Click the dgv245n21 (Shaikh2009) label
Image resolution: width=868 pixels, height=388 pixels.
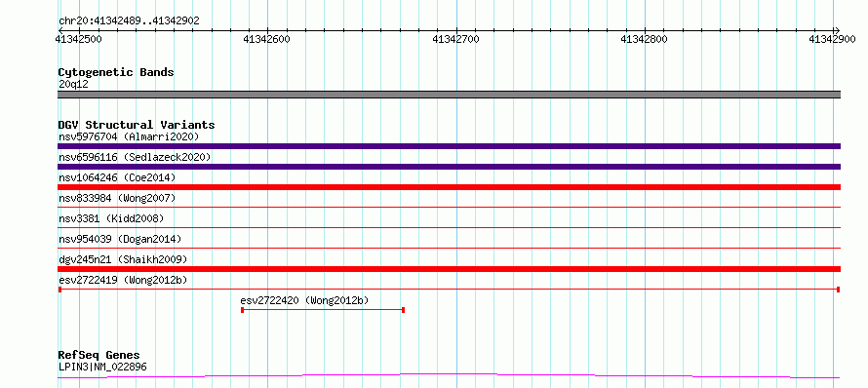coord(123,259)
